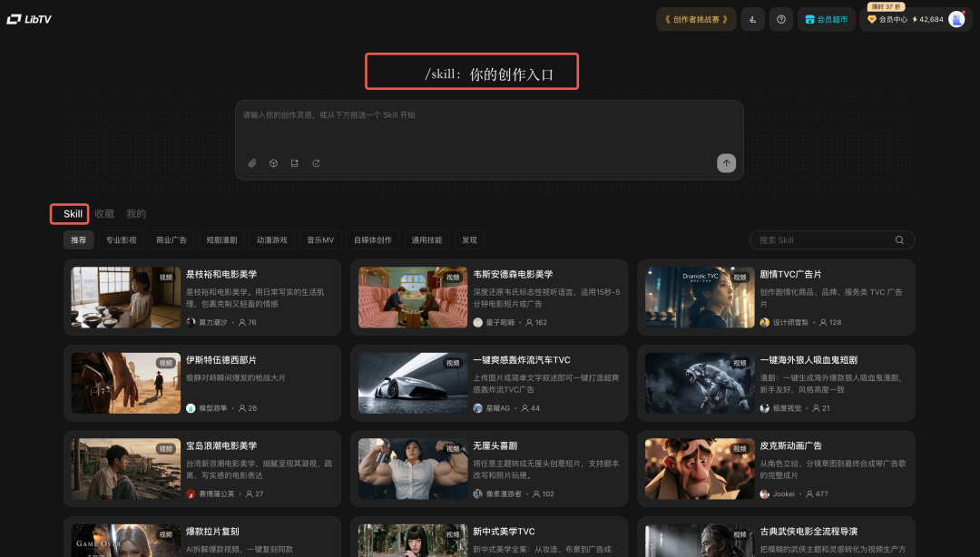Image resolution: width=980 pixels, height=557 pixels.
Task: Click the cube icon in prompt box
Action: (x=273, y=163)
